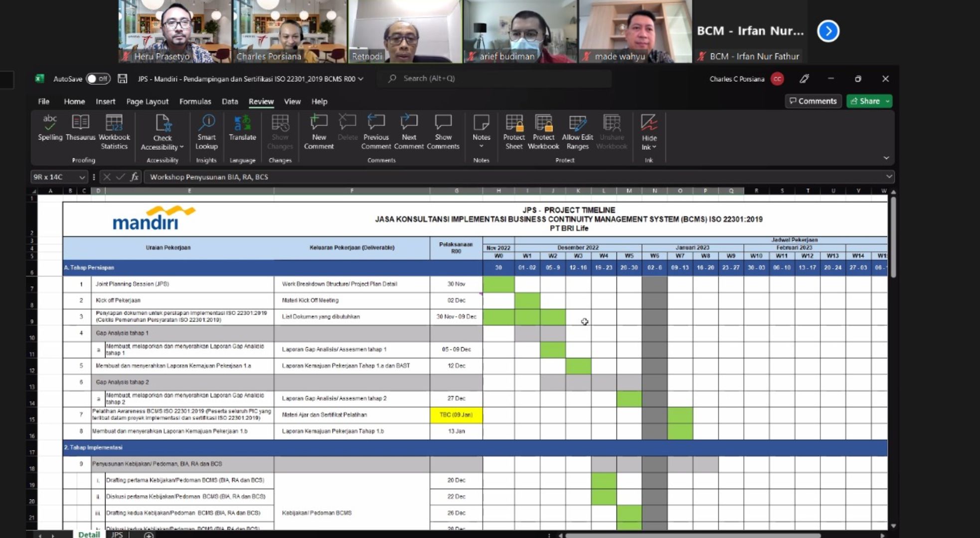Select the '2. Tahap Implementasi' header row

[x=475, y=448]
